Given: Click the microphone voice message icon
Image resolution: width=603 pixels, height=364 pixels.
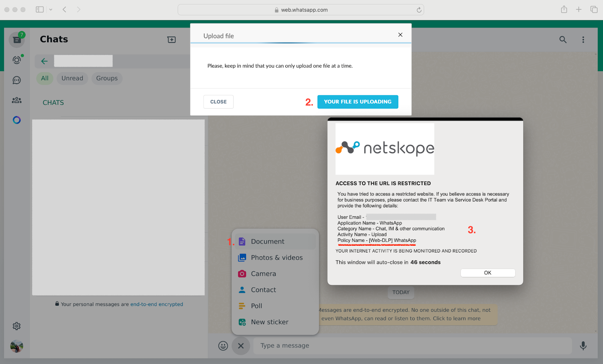Looking at the screenshot, I should [x=583, y=346].
